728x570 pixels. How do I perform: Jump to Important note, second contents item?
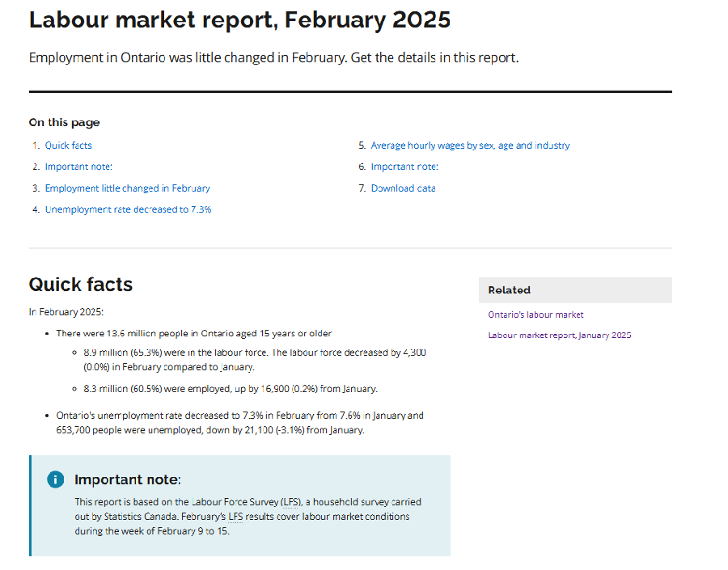pos(78,167)
